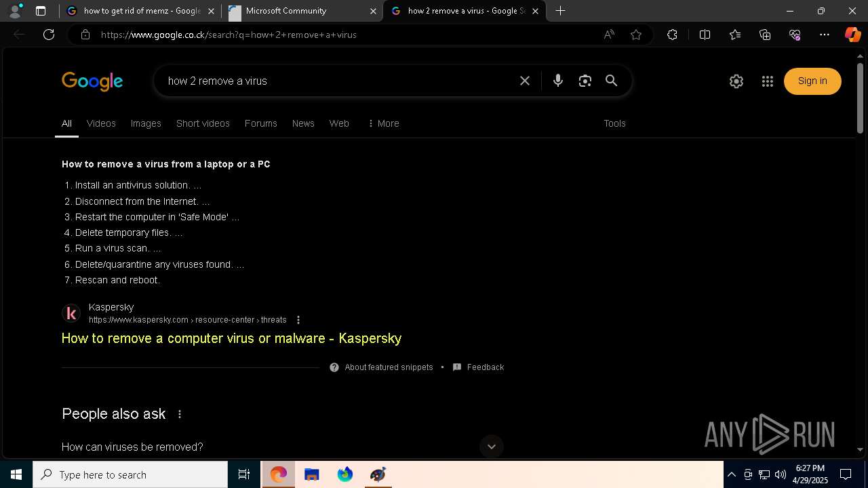Open Edge Settings and more menu

(x=825, y=35)
